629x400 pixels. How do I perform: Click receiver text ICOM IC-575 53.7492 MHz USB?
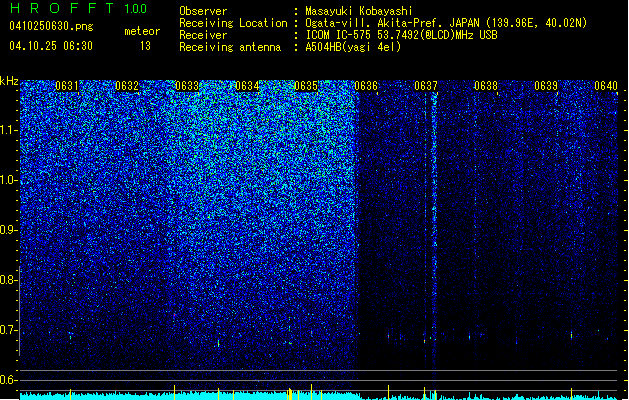click(401, 35)
